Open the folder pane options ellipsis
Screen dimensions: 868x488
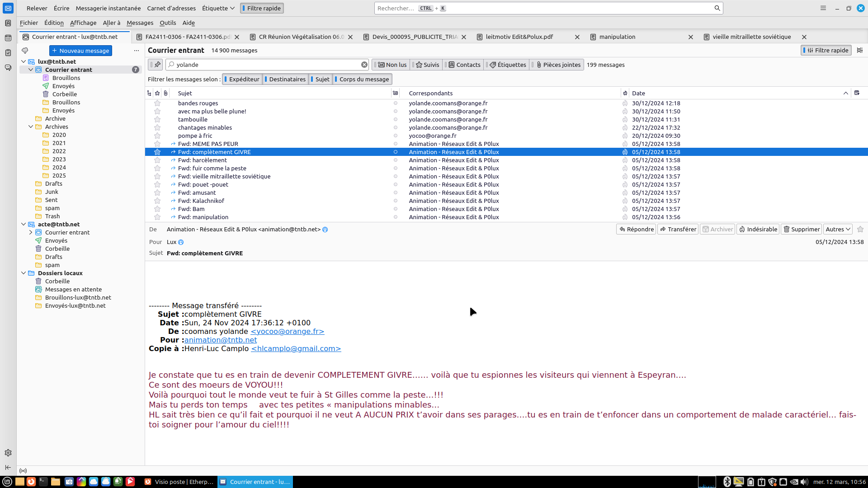(x=137, y=51)
